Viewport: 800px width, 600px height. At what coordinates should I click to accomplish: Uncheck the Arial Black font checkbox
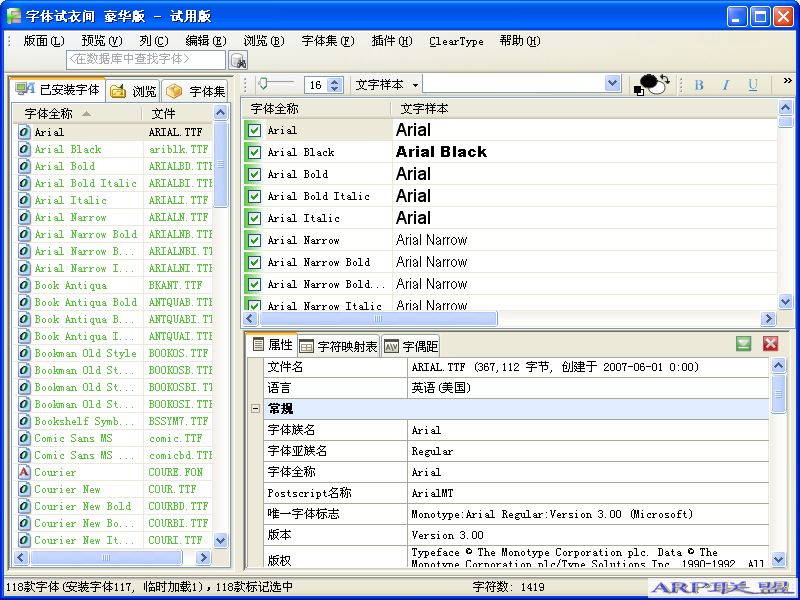pos(254,152)
